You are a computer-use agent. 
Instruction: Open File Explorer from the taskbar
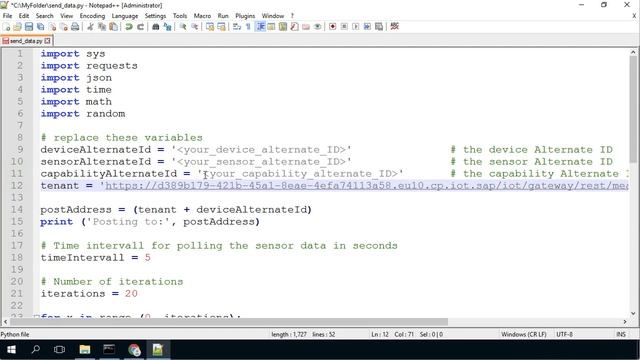coord(84,350)
